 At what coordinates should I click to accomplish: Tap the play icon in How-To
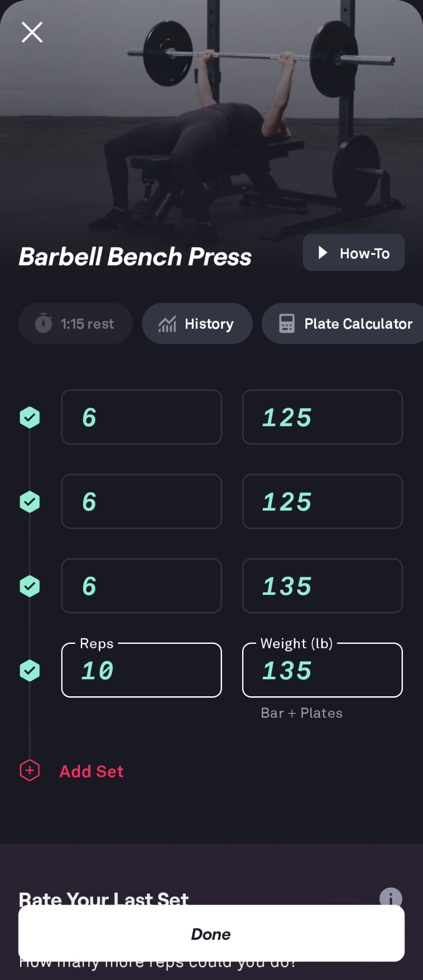[323, 253]
